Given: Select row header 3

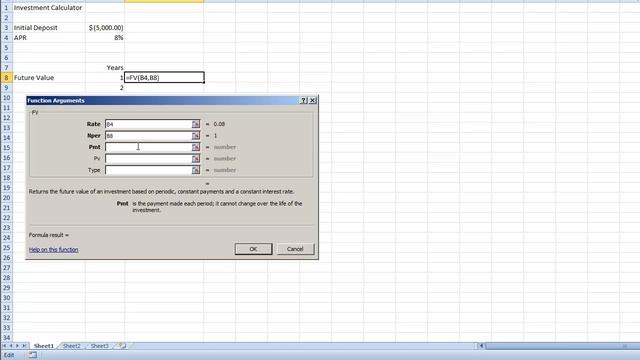Looking at the screenshot, I should (x=6, y=28).
